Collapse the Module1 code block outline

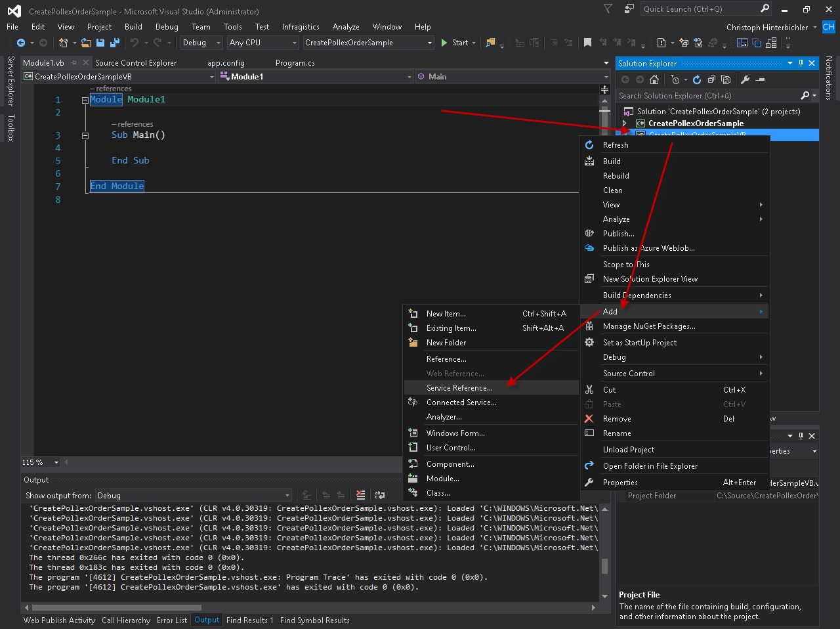click(85, 100)
